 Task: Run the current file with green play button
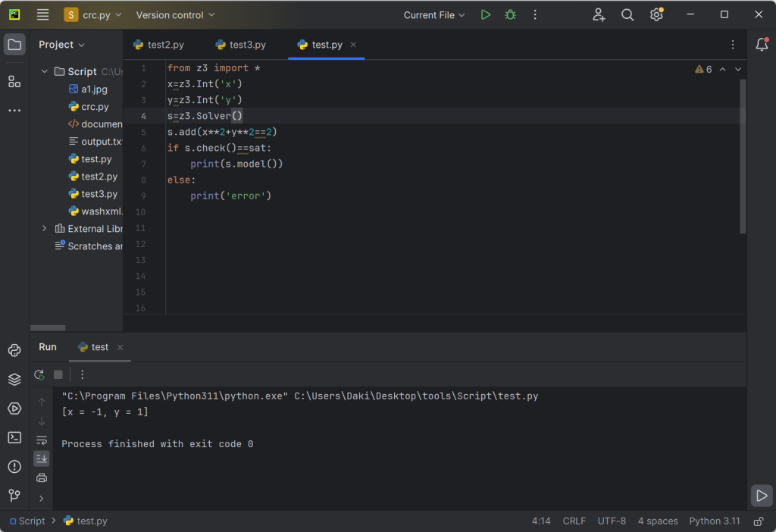click(486, 14)
